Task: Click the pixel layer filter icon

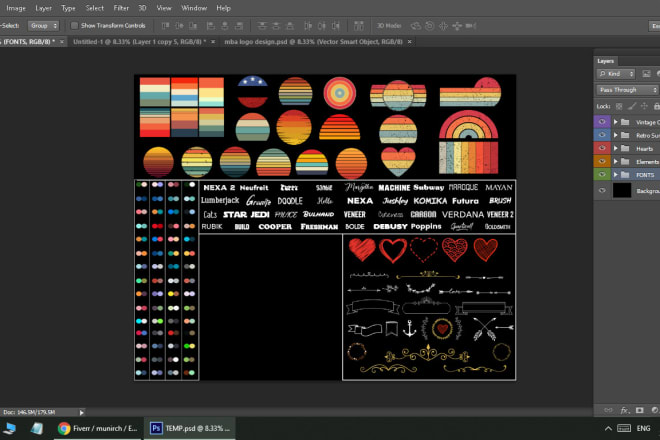Action: tap(644, 75)
